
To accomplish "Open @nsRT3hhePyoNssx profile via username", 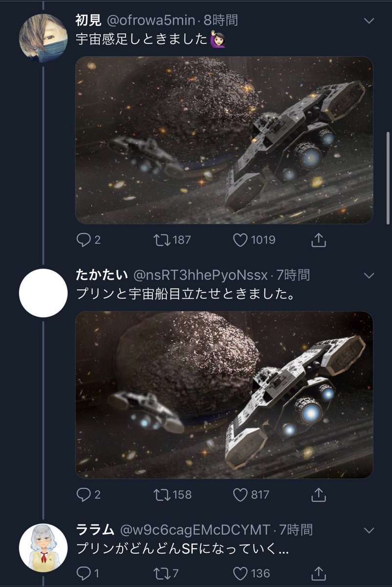I will click(202, 275).
